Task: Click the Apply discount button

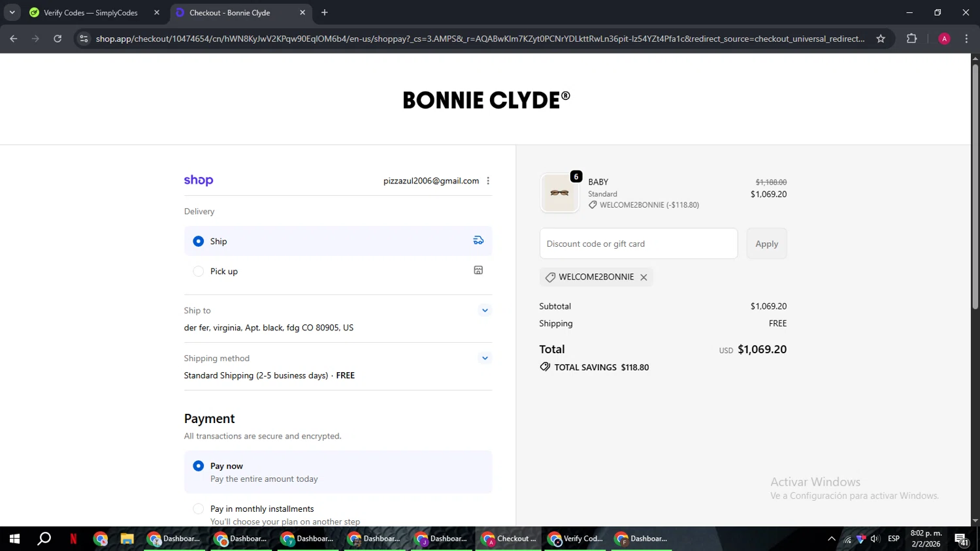Action: point(766,244)
